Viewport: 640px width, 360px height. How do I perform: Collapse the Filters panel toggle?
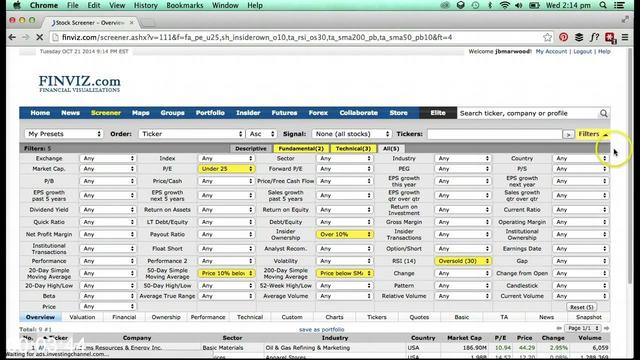point(593,134)
